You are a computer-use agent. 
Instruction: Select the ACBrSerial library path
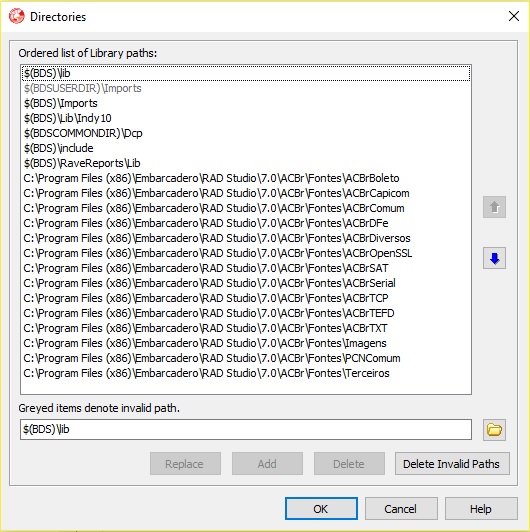246,283
